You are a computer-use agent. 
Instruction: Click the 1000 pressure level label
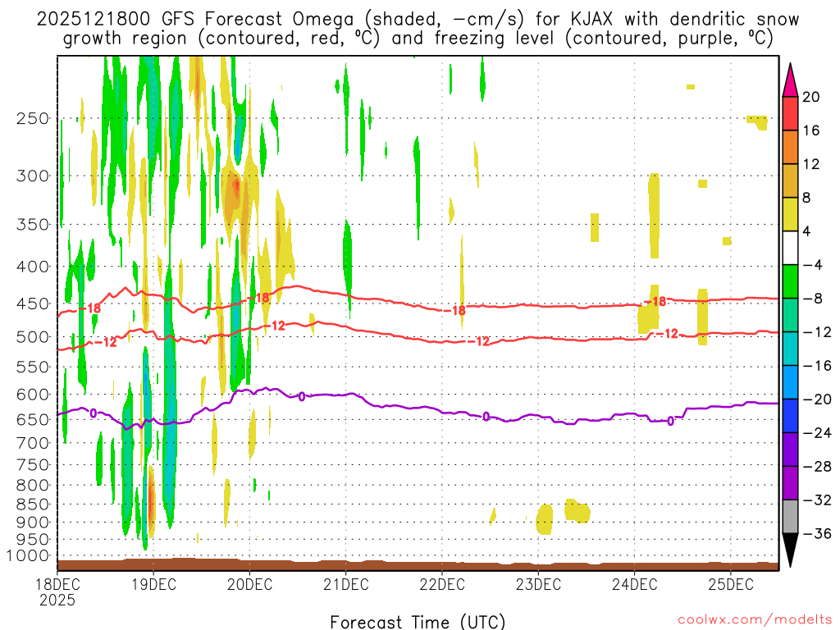28,556
